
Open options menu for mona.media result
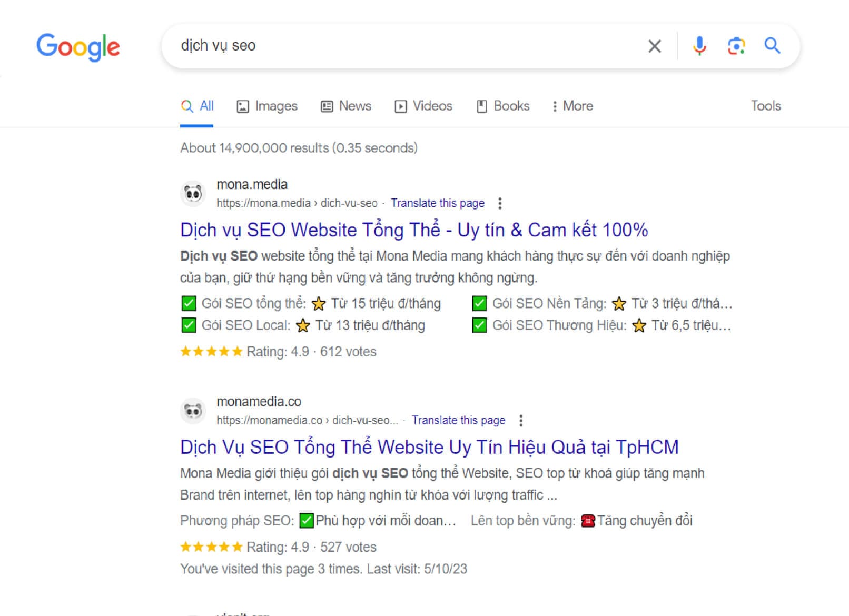[x=500, y=203]
